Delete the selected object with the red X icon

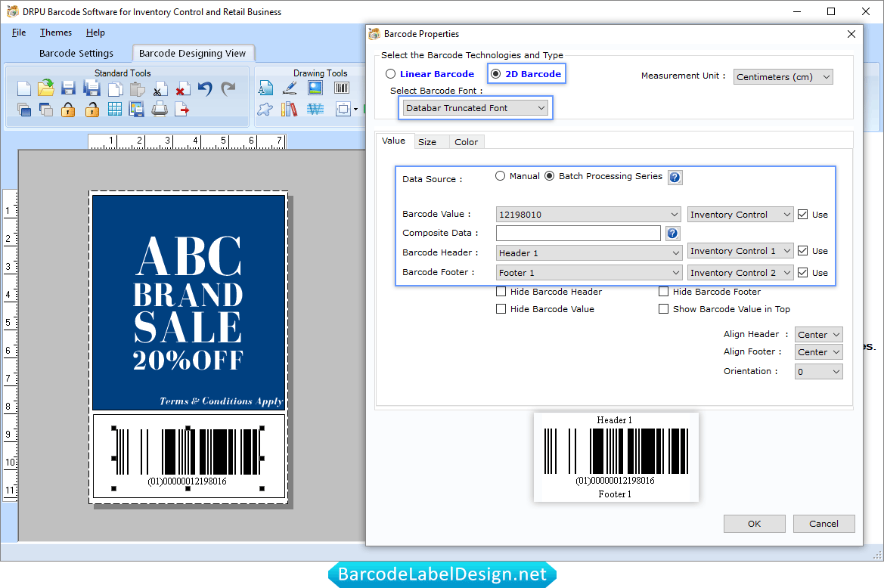click(181, 89)
